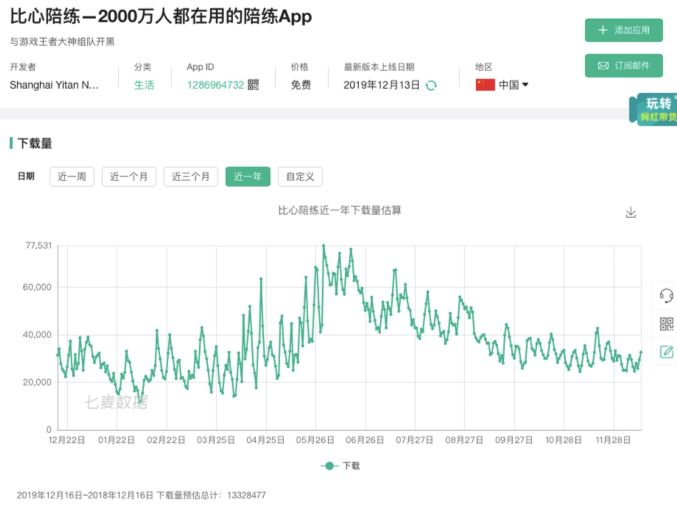Toggle the 下载 legend series
Screen dimensions: 677x505
pos(340,466)
